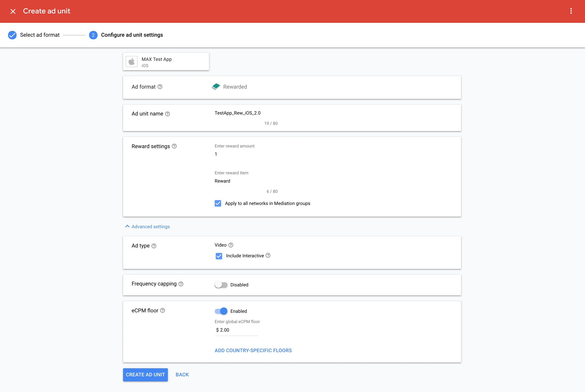The width and height of the screenshot is (585, 392).
Task: Open help for Frequency capping
Action: coord(181,284)
